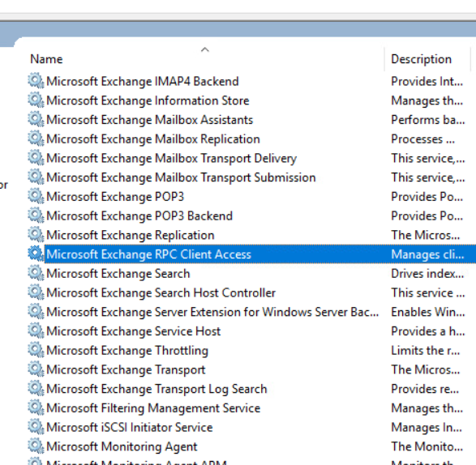Select the Microsoft Monitoring Agent service name
The height and width of the screenshot is (465, 476).
click(122, 446)
